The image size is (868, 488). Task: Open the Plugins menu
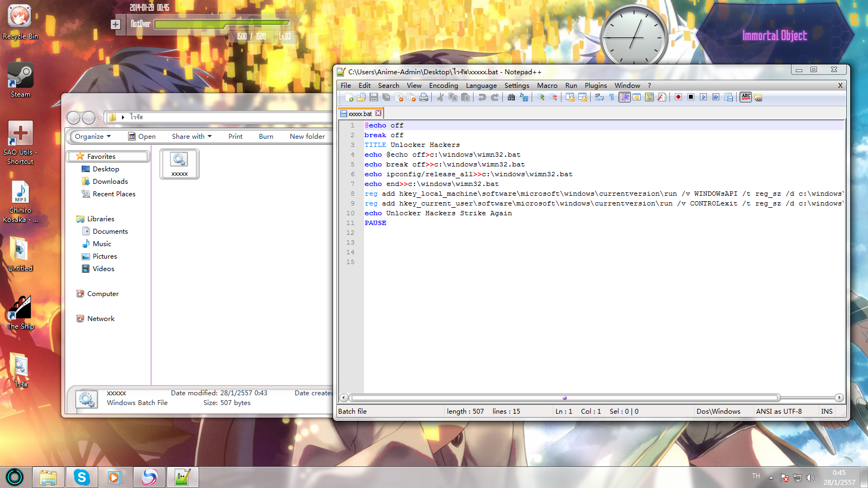(x=596, y=86)
